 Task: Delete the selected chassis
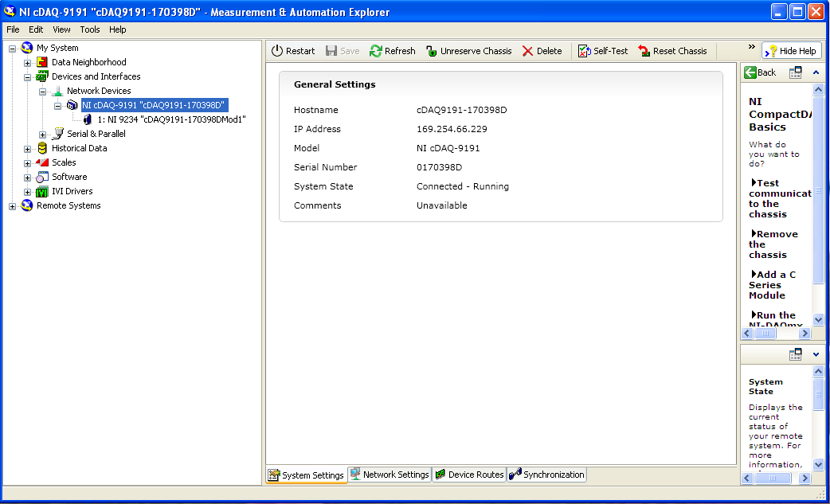click(542, 51)
